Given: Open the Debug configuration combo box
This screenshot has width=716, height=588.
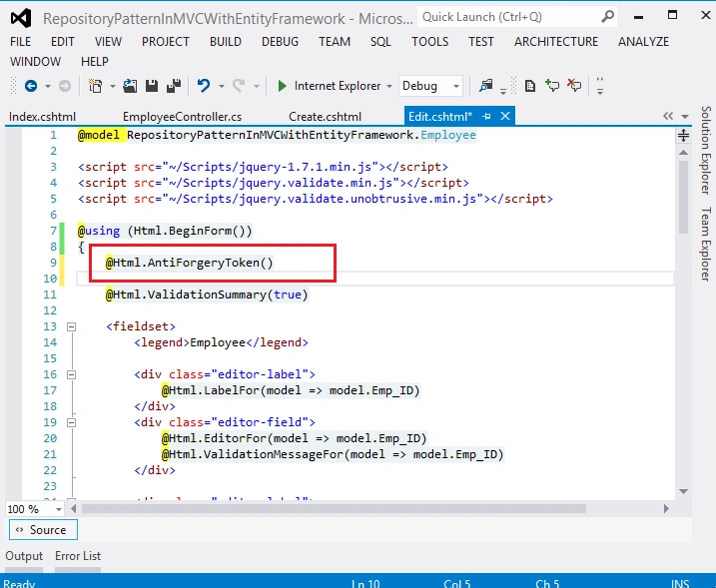Looking at the screenshot, I should pyautogui.click(x=430, y=86).
